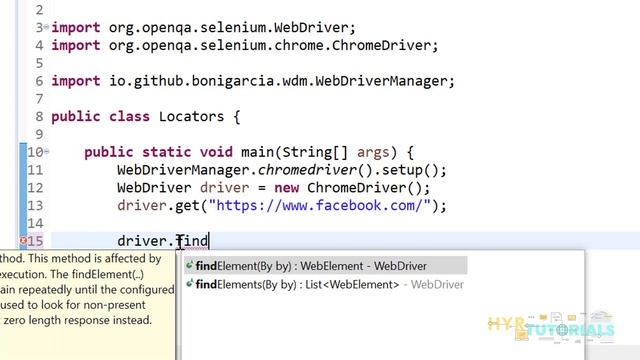Click the WebDriverManager import on line 6
The image size is (640, 360).
[x=253, y=81]
